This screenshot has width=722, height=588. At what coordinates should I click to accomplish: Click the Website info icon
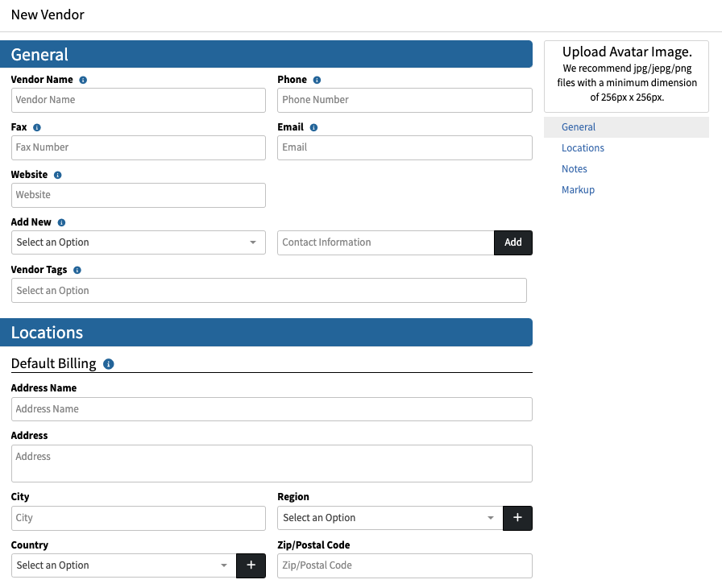[x=57, y=175]
